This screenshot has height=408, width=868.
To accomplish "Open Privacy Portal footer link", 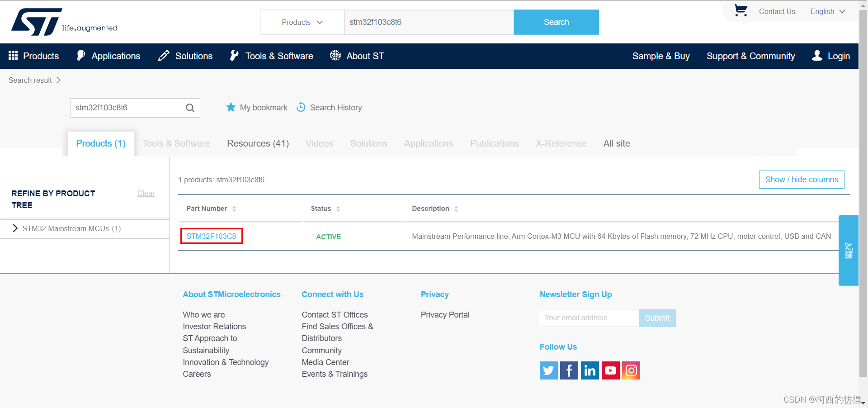I will pos(445,314).
